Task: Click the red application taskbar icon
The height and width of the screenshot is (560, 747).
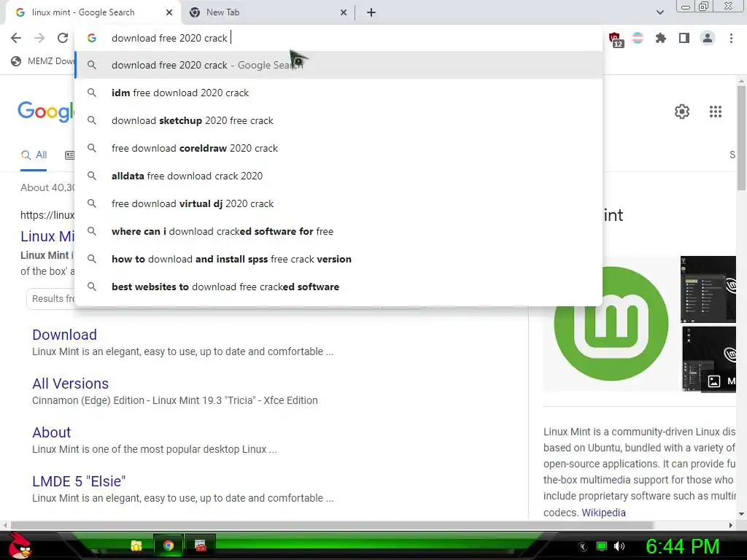Action: coord(201,545)
